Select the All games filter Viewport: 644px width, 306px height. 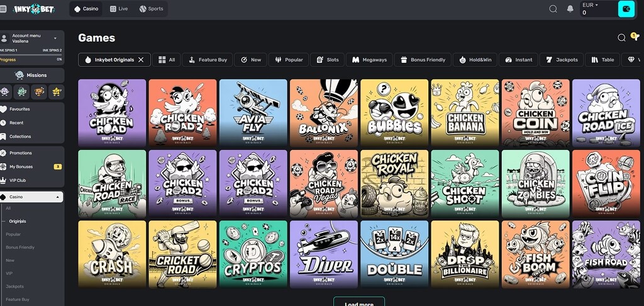point(167,60)
